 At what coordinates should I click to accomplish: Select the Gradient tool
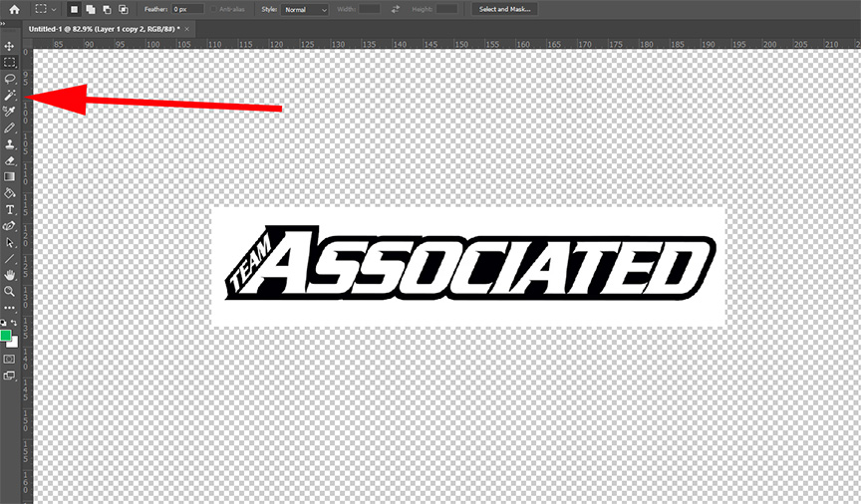(x=9, y=176)
